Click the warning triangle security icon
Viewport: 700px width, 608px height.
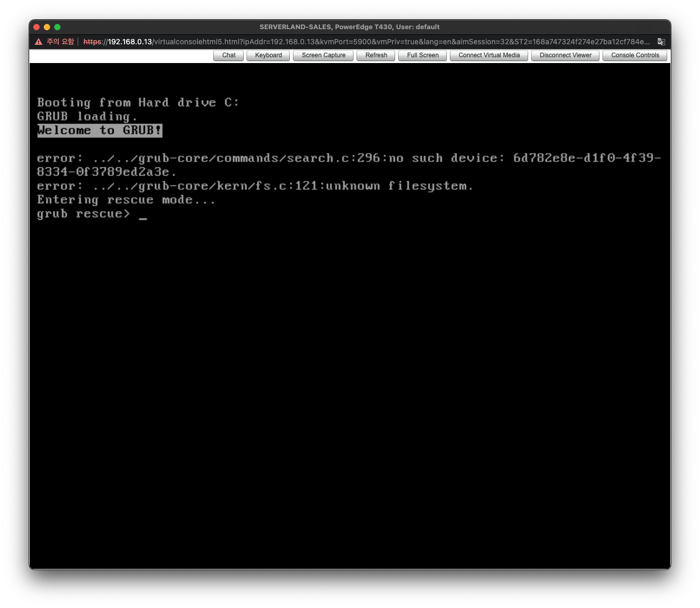pos(38,41)
